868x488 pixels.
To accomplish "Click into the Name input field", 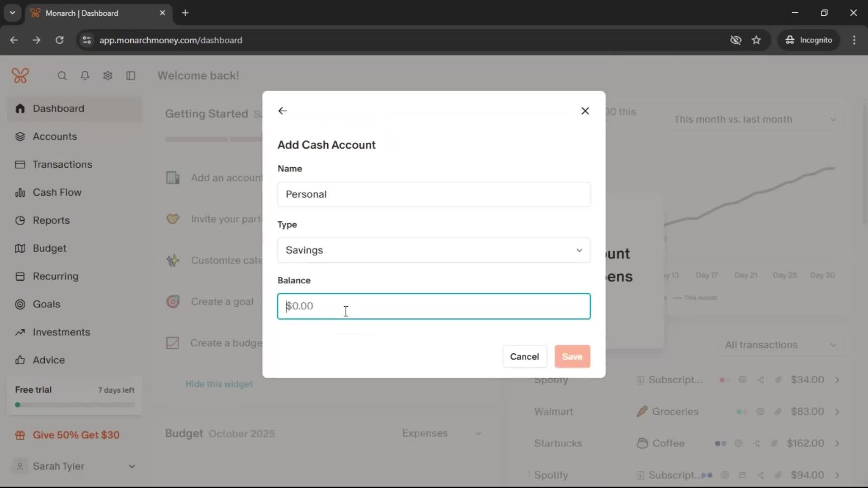I will point(434,194).
